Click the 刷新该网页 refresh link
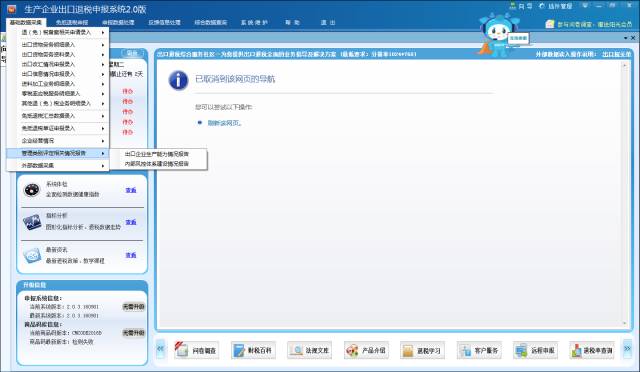Image resolution: width=640 pixels, height=372 pixels. point(224,123)
